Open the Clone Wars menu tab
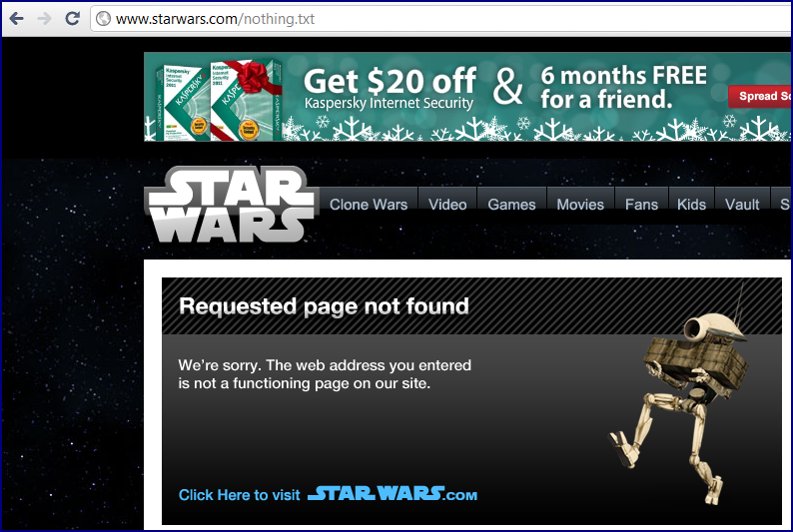The width and height of the screenshot is (793, 532). point(369,205)
